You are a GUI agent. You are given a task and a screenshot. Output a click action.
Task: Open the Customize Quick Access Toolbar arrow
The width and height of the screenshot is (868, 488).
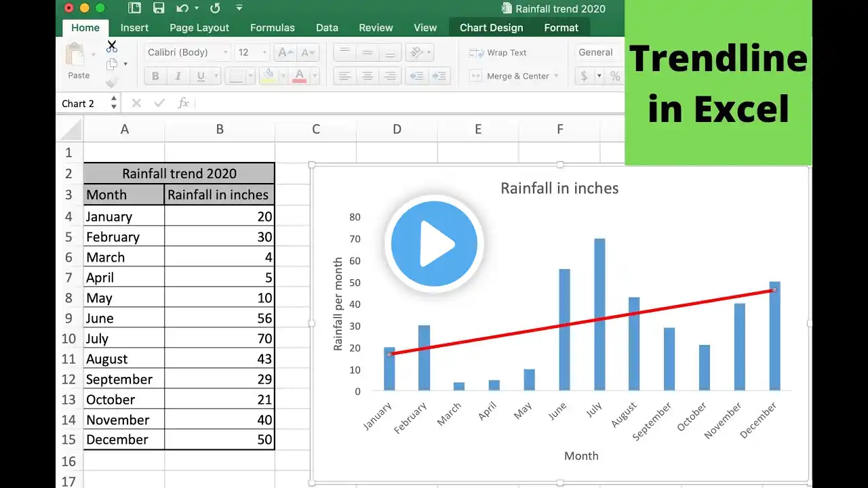point(239,8)
